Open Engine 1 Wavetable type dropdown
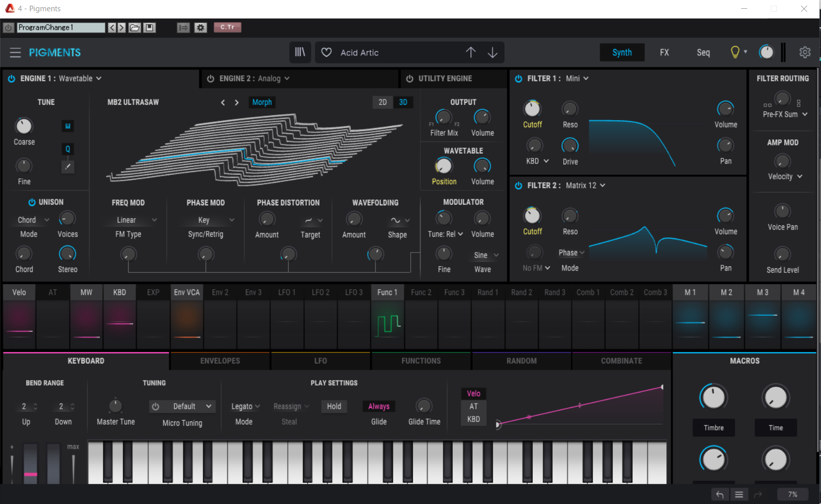The image size is (821, 504). tap(80, 78)
